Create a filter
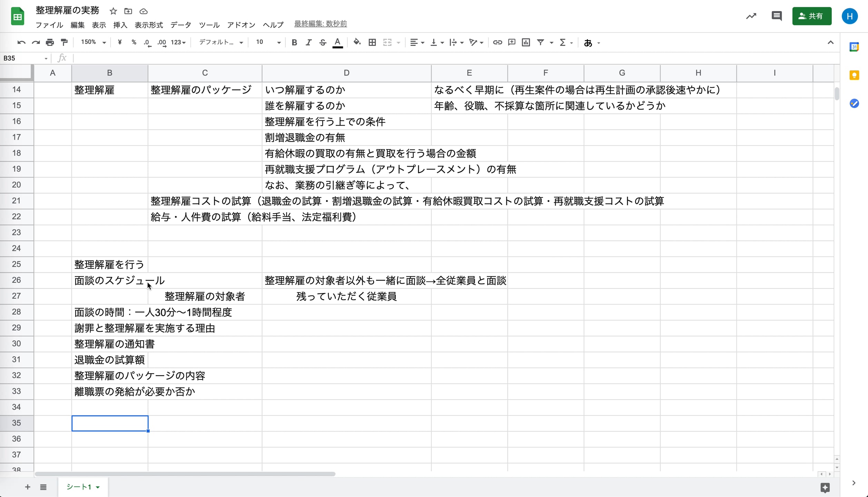The width and height of the screenshot is (868, 497). point(540,42)
